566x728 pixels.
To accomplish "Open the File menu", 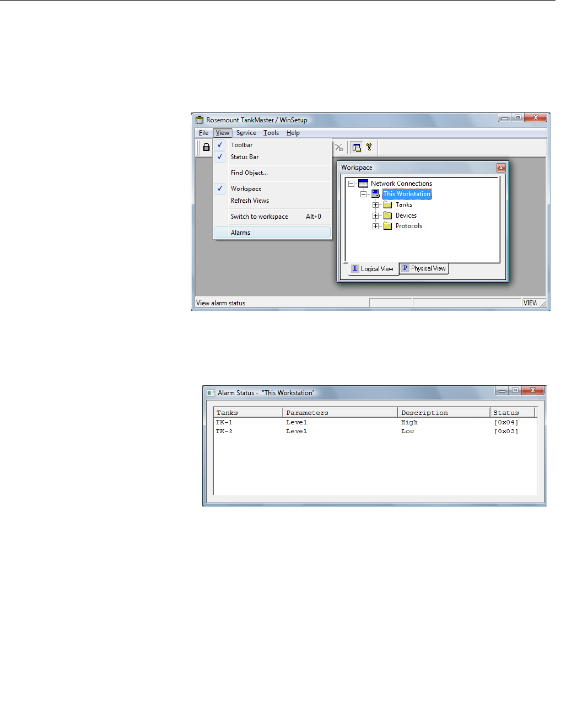I will point(203,133).
